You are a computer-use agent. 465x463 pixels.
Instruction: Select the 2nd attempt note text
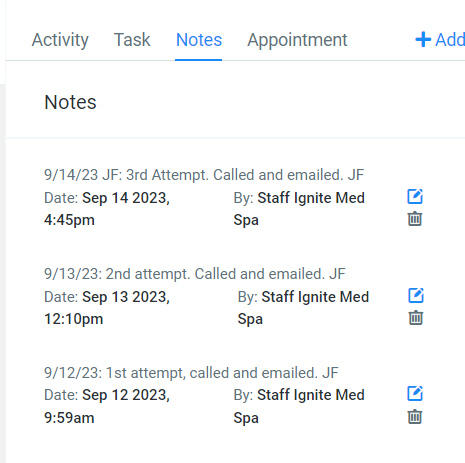tap(195, 274)
